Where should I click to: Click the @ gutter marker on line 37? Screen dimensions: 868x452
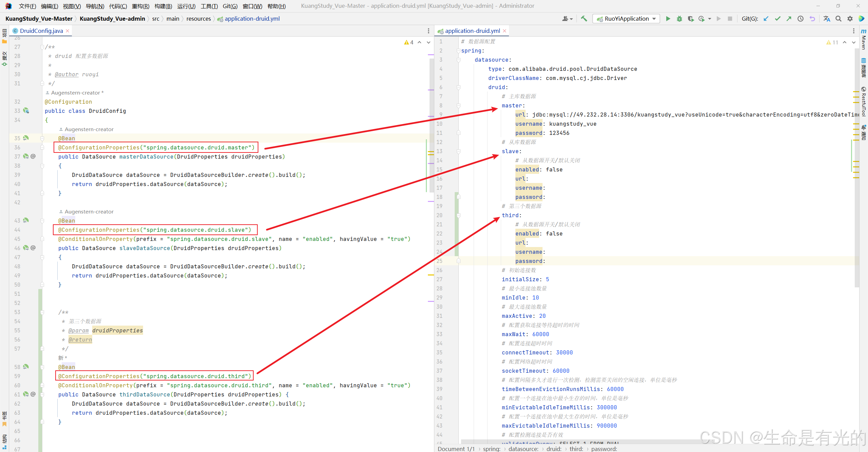(33, 156)
